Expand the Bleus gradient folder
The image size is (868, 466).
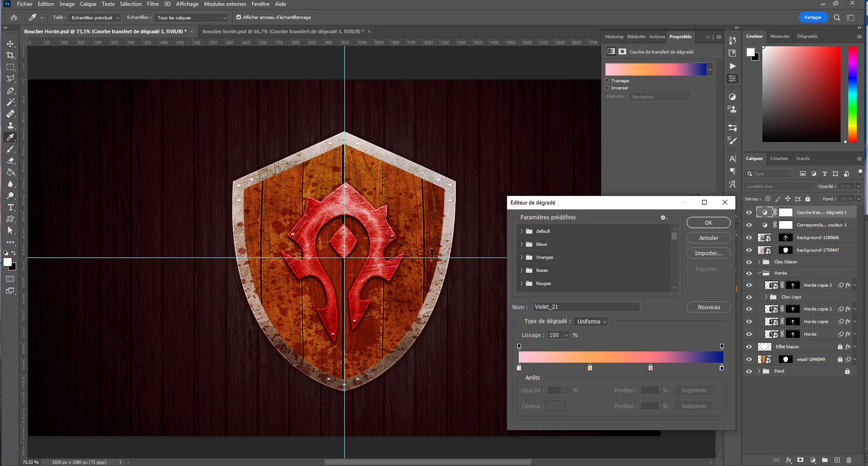tap(521, 245)
